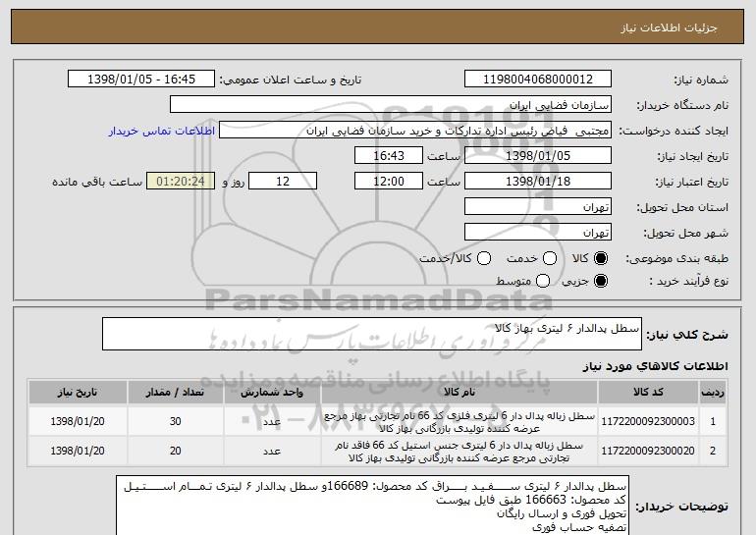Click the buyer notes text area
Screen dimensions: 756x535
[x=372, y=507]
